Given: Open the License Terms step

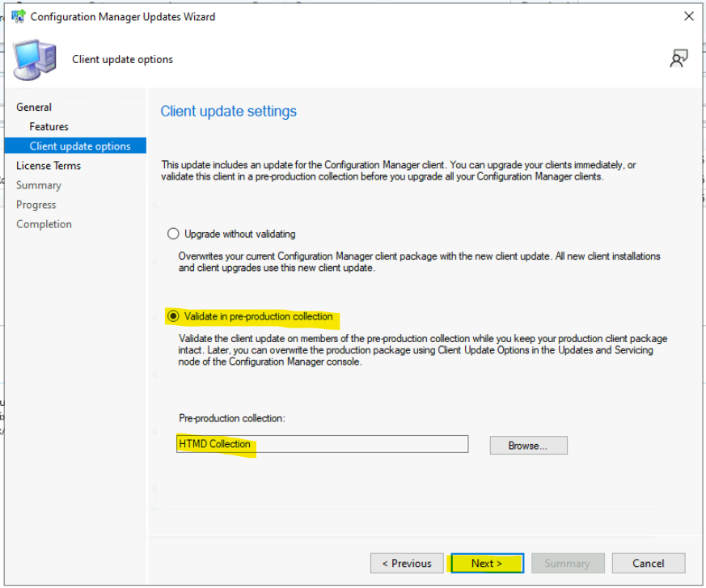Looking at the screenshot, I should pos(49,166).
